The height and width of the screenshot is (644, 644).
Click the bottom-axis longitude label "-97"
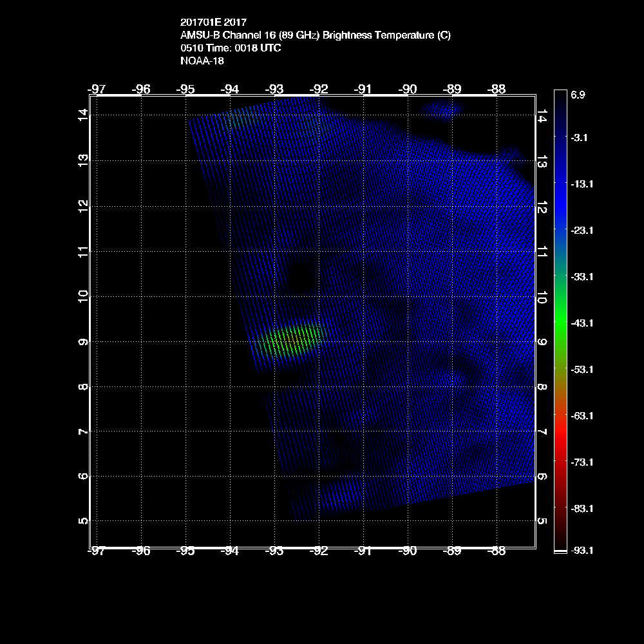(97, 551)
